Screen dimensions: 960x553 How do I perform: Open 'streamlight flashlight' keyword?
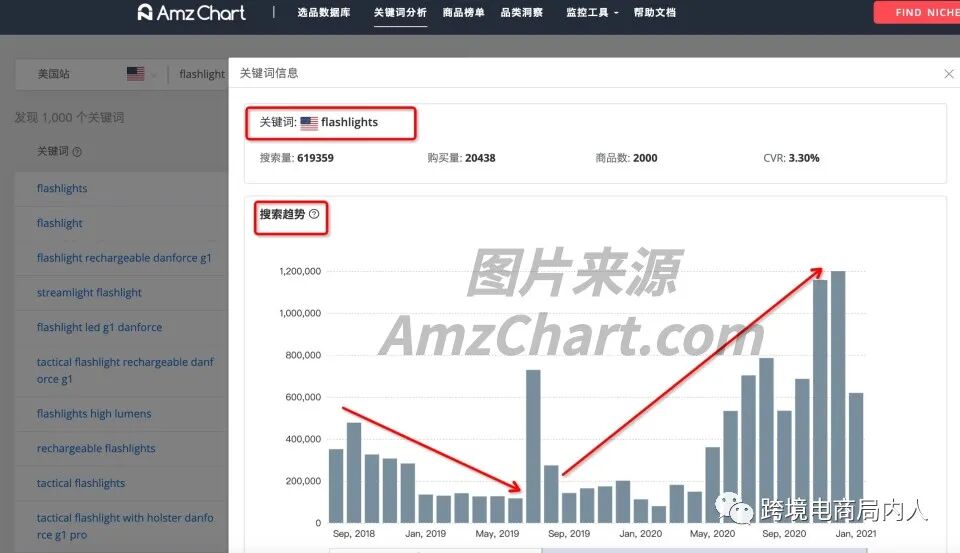coord(89,293)
